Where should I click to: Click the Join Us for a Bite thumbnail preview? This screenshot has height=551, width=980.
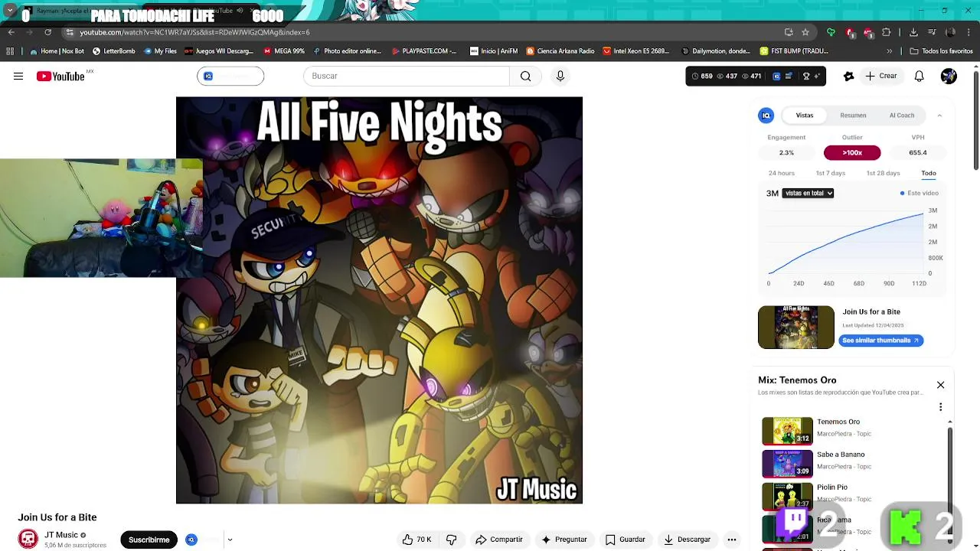796,328
